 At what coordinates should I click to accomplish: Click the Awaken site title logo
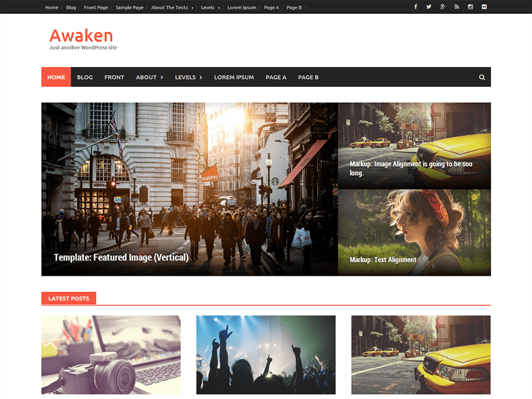pos(81,36)
